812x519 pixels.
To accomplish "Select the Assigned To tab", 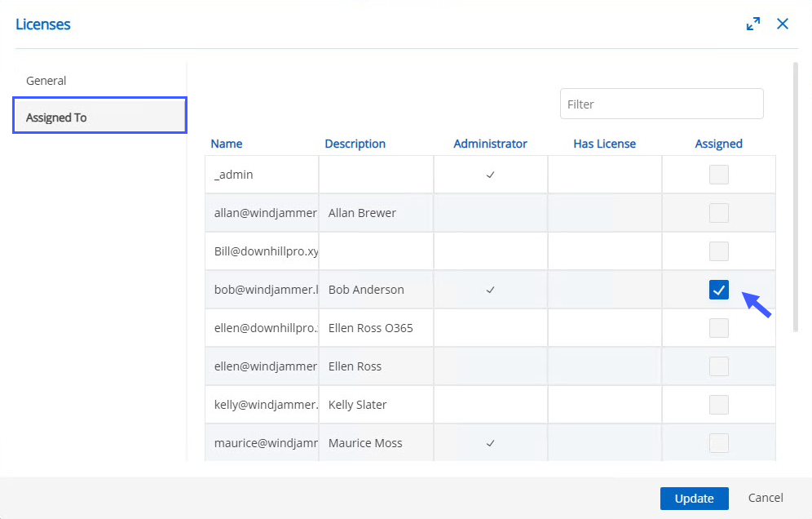I will pos(99,118).
